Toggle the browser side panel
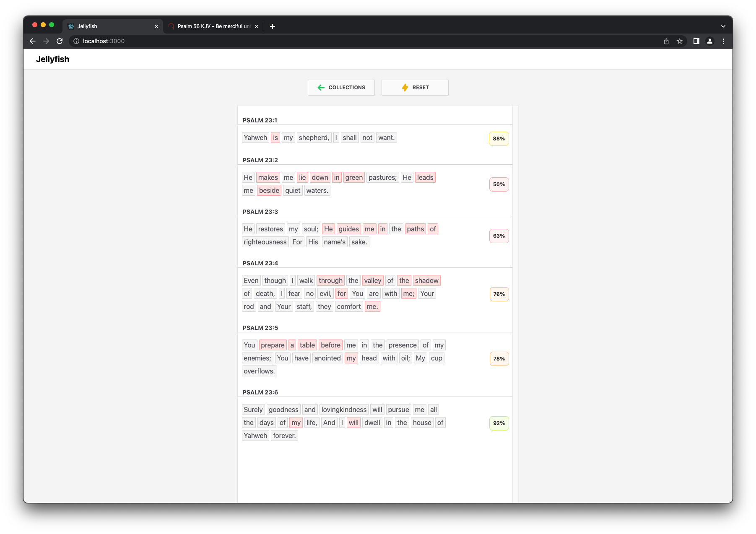756x534 pixels. click(696, 41)
